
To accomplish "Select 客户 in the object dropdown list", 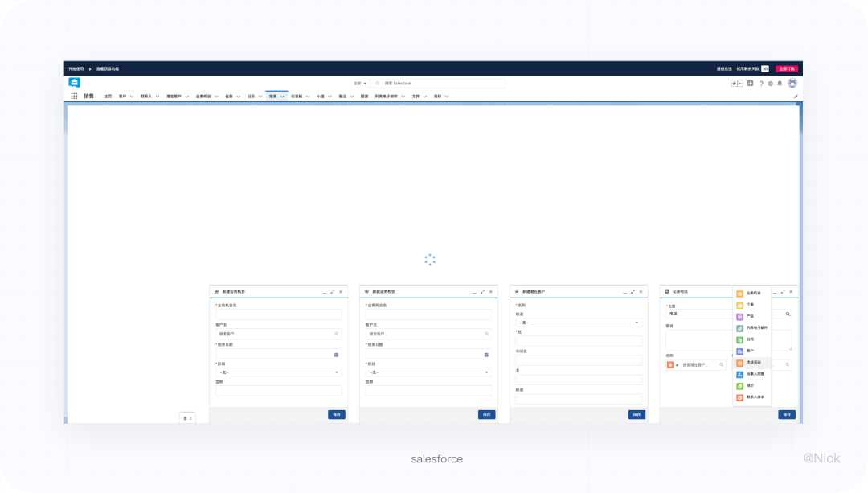I will click(x=751, y=351).
